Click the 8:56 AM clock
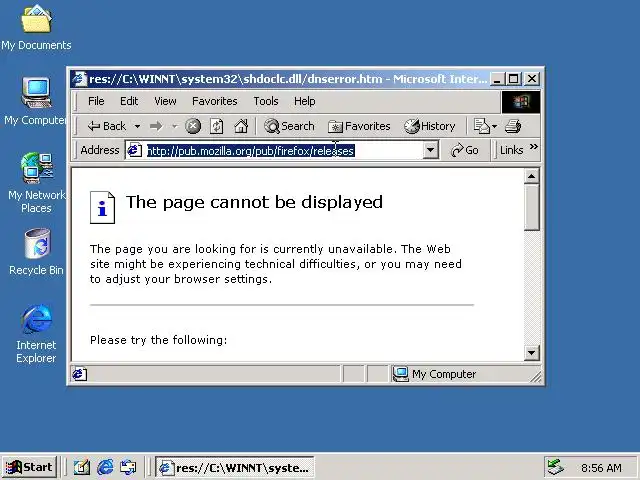 click(x=601, y=468)
